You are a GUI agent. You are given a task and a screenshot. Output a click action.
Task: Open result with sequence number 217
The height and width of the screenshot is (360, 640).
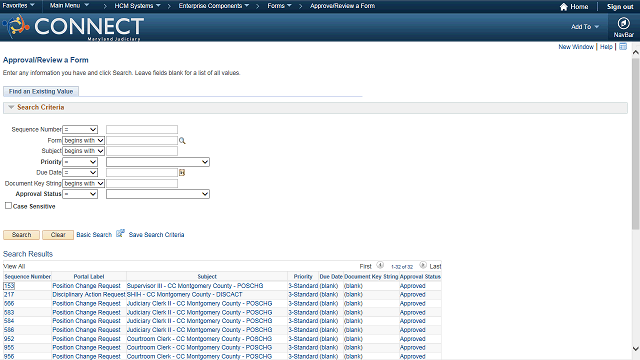click(9, 294)
